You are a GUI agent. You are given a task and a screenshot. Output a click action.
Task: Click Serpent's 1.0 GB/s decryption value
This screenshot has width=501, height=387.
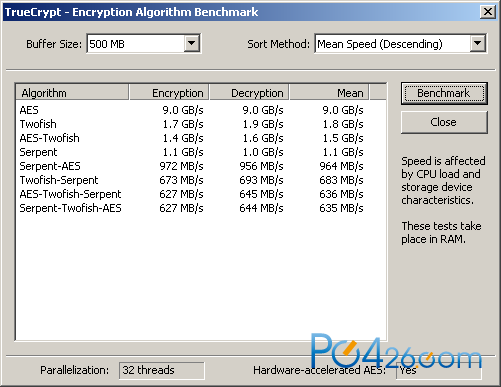tap(263, 152)
